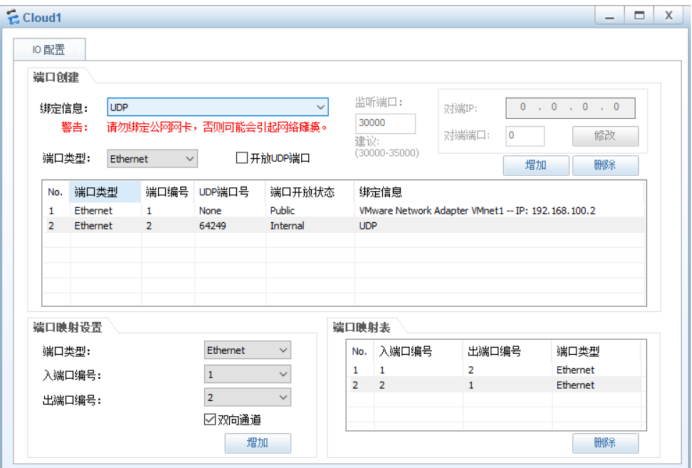Open the 入端口编号 dropdown
This screenshot has width=692, height=468.
coord(247,374)
